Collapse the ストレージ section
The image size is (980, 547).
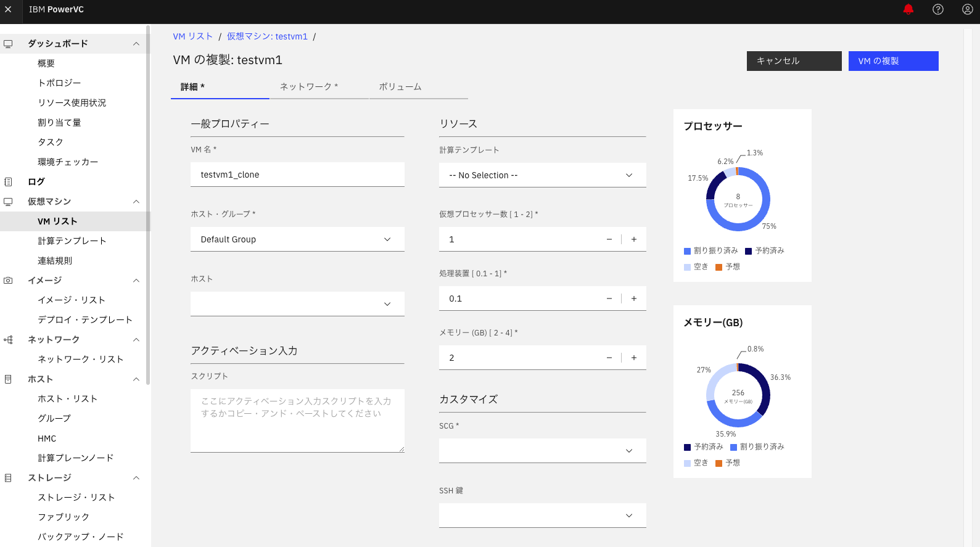coord(136,478)
